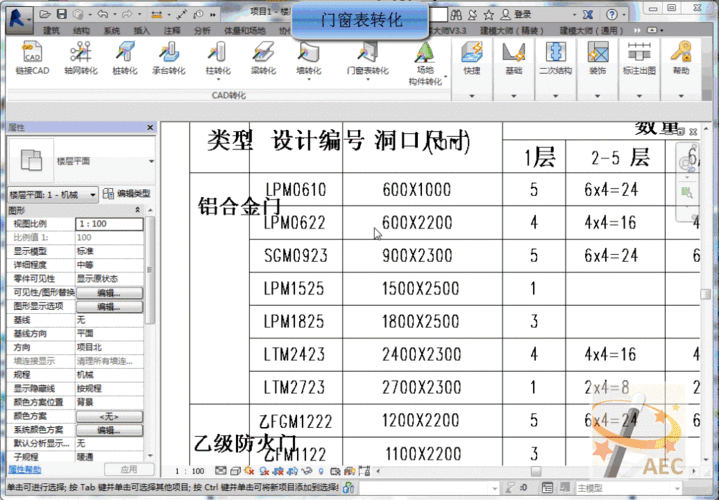Click the 链接CAD link CAD tool
Image resolution: width=719 pixels, height=500 pixels.
tap(32, 58)
